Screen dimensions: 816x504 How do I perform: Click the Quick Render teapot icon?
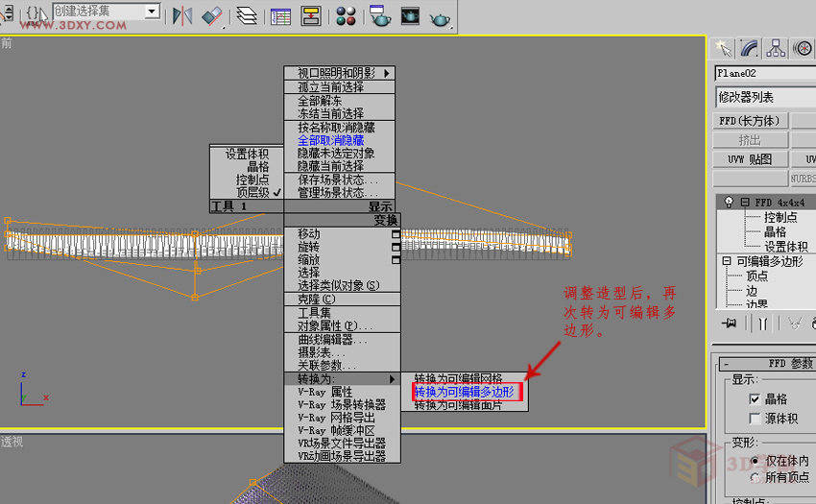tap(440, 19)
